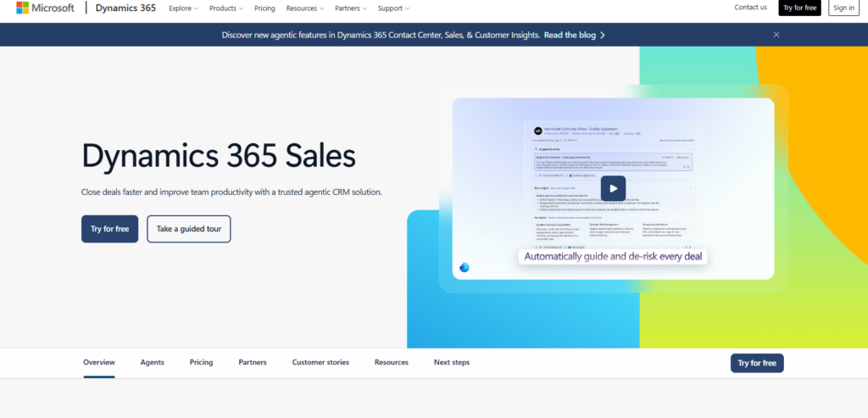Click the Close deals faster tagline text
This screenshot has width=868, height=418.
231,192
